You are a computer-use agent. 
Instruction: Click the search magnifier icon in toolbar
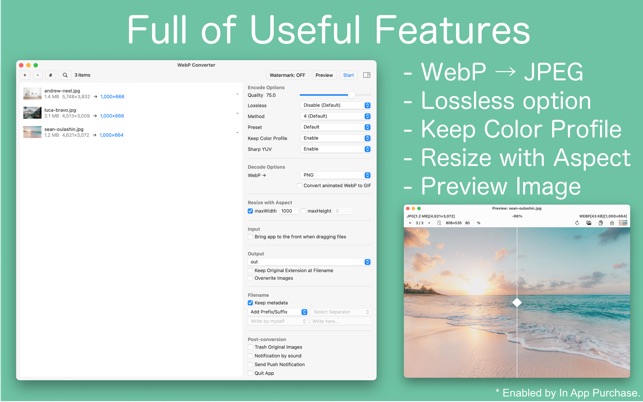65,75
